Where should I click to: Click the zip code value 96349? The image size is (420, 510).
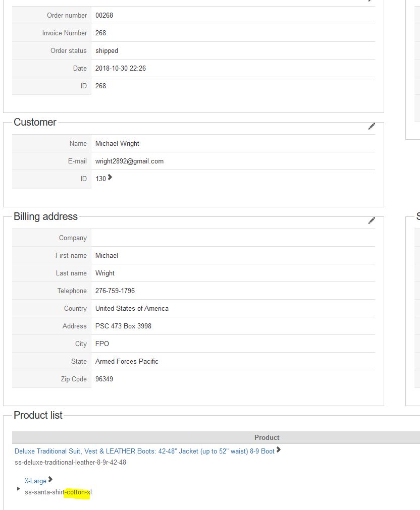pos(104,379)
